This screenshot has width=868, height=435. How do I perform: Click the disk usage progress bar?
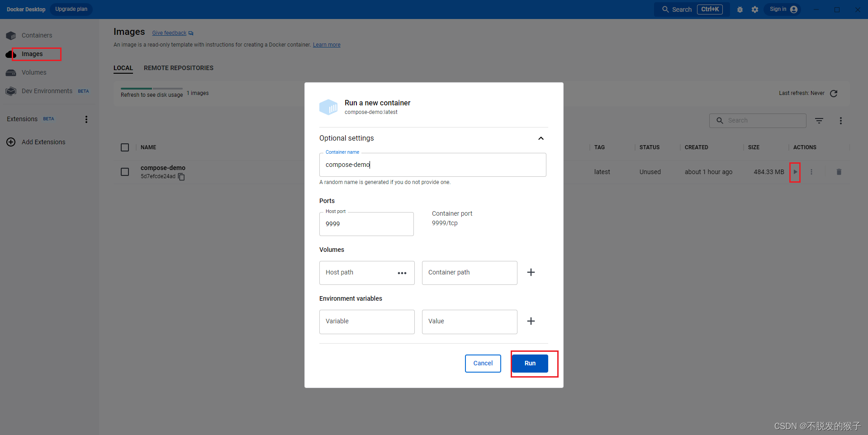click(152, 89)
